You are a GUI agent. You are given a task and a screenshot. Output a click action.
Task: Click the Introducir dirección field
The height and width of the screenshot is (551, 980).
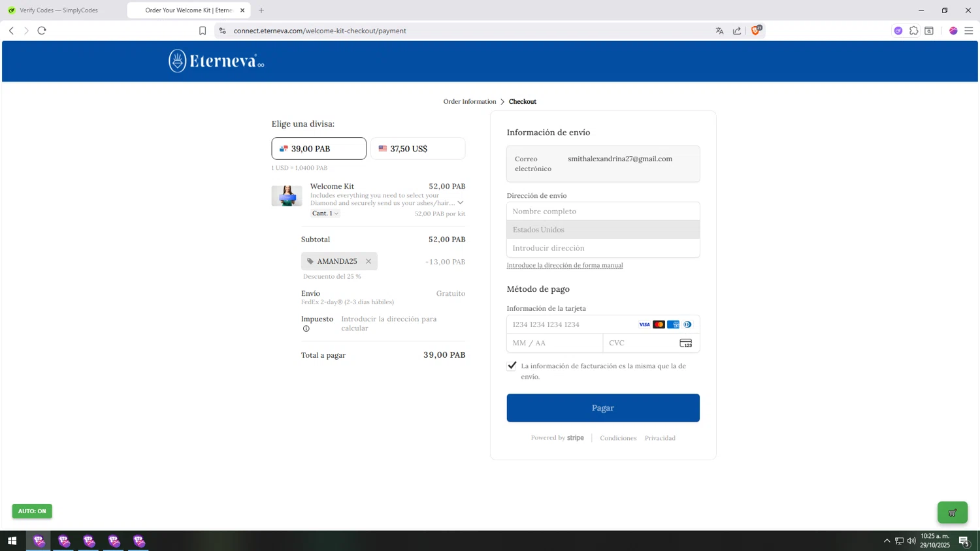[603, 248]
